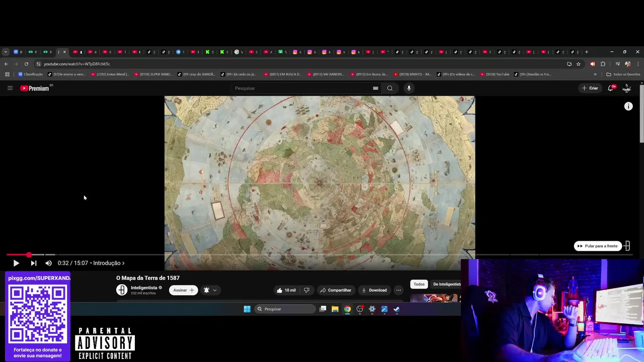
Task: Select the Todos filter chip
Action: point(419,284)
